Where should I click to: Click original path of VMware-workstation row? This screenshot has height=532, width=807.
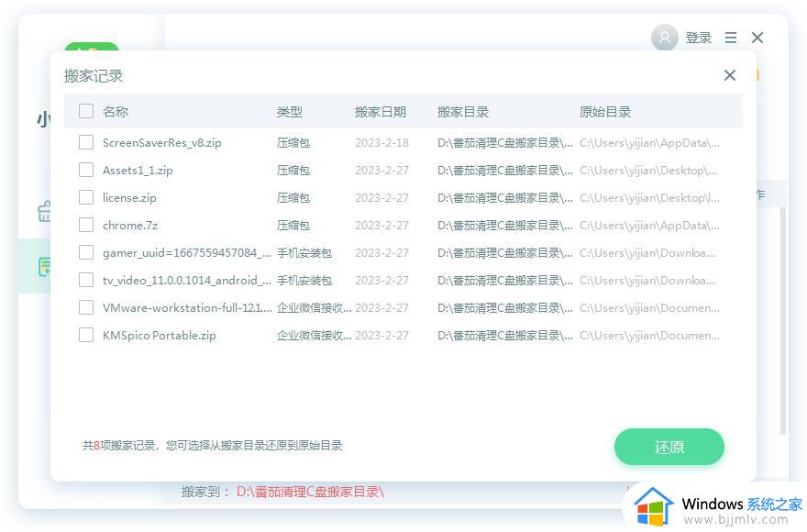tap(649, 308)
